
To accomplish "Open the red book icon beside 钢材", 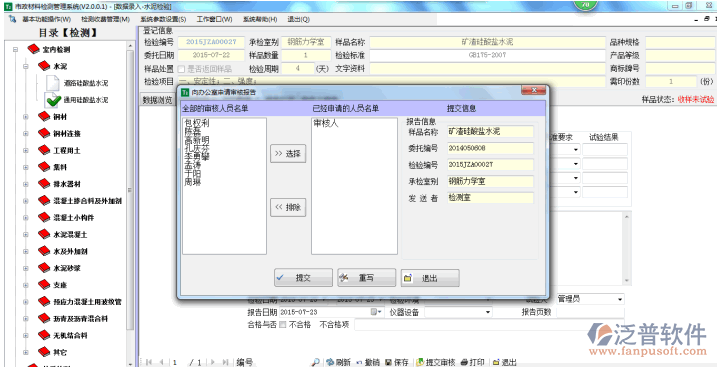I will 44,117.
